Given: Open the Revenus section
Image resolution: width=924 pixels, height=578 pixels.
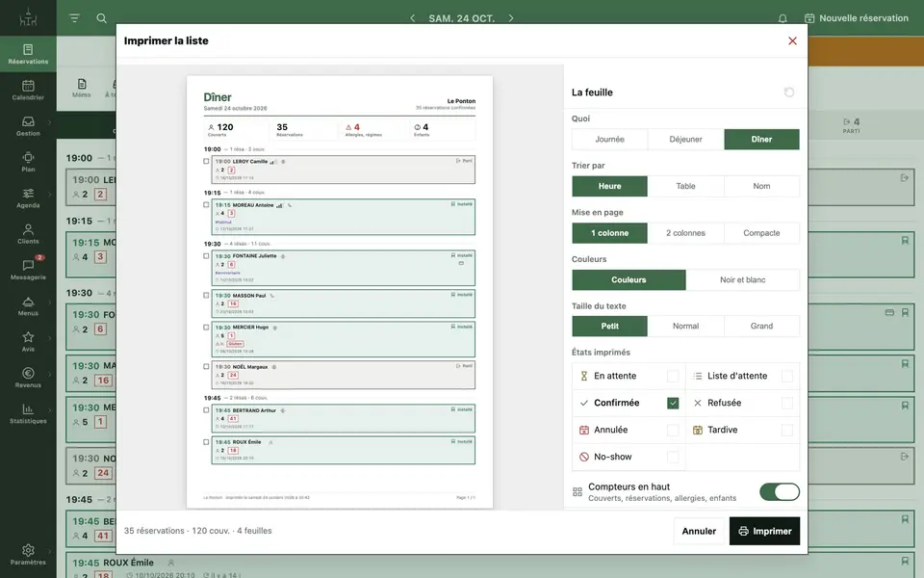Looking at the screenshot, I should click(28, 378).
